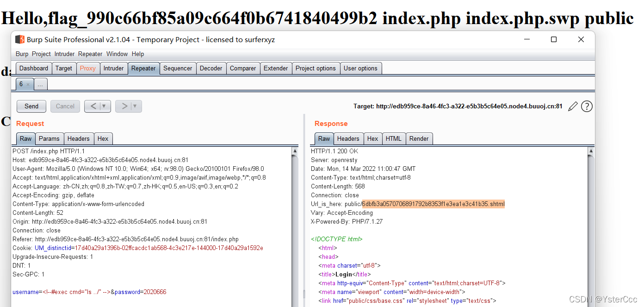Add a new Repeater tab with the ... tab

[x=40, y=84]
